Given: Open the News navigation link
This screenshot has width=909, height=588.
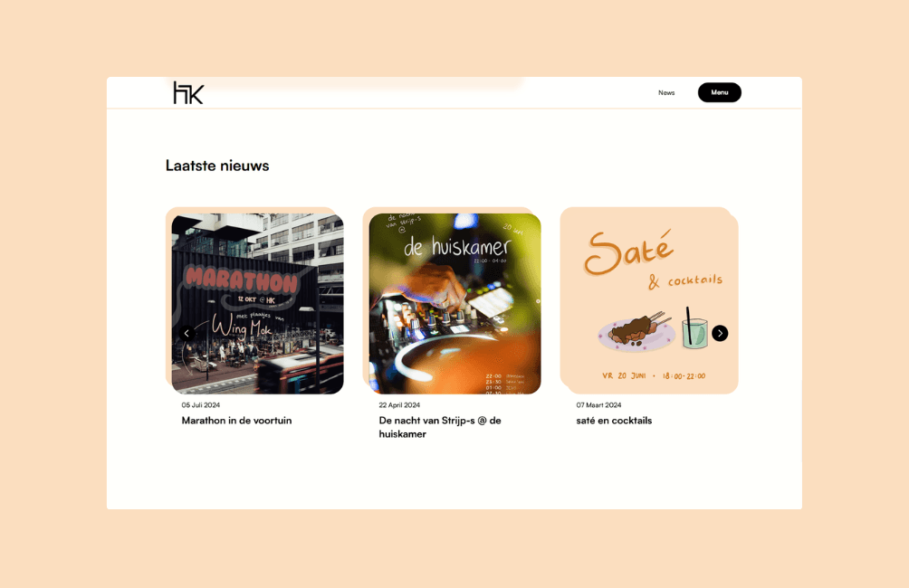Looking at the screenshot, I should pyautogui.click(x=666, y=92).
